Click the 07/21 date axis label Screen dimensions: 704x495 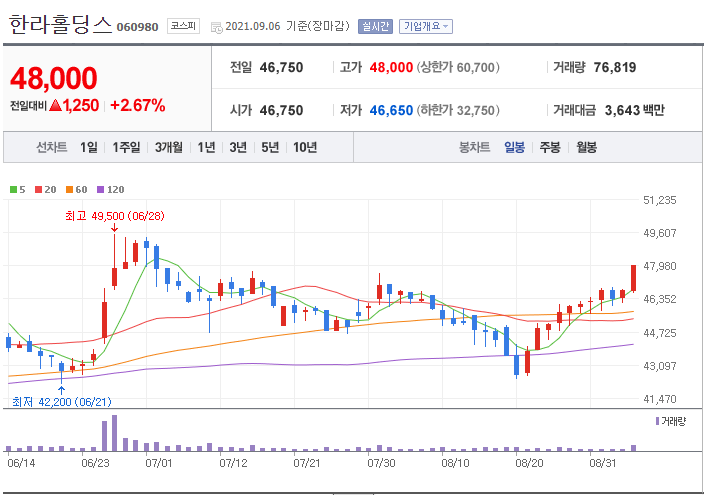pyautogui.click(x=307, y=463)
